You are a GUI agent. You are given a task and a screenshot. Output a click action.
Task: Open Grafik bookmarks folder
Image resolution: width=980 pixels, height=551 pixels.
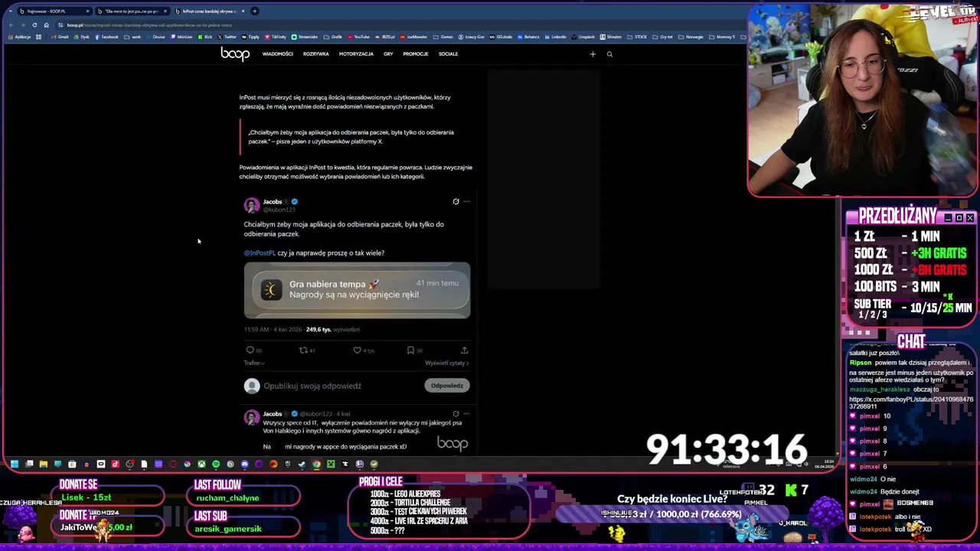(x=333, y=37)
